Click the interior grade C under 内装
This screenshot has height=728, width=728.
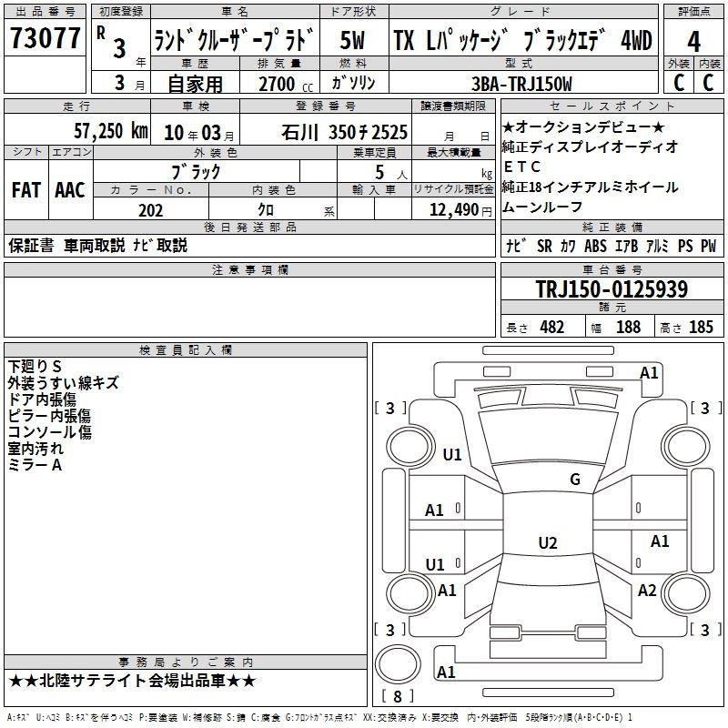tap(709, 83)
